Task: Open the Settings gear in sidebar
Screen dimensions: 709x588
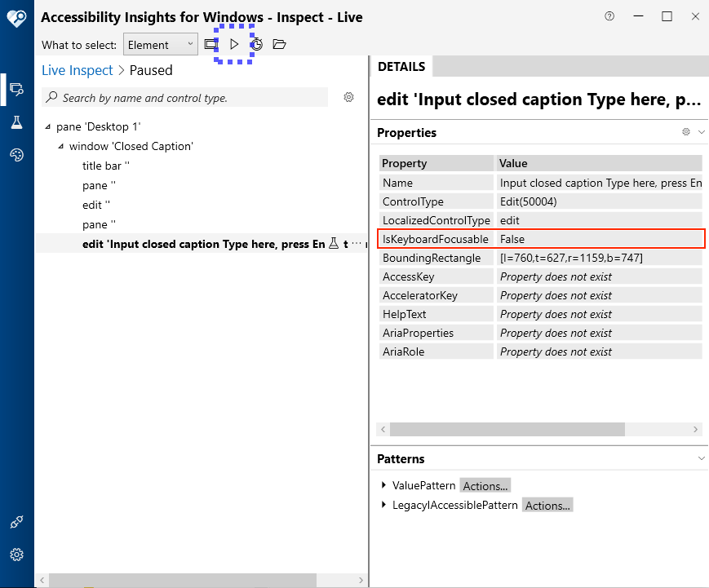Action: pyautogui.click(x=17, y=555)
